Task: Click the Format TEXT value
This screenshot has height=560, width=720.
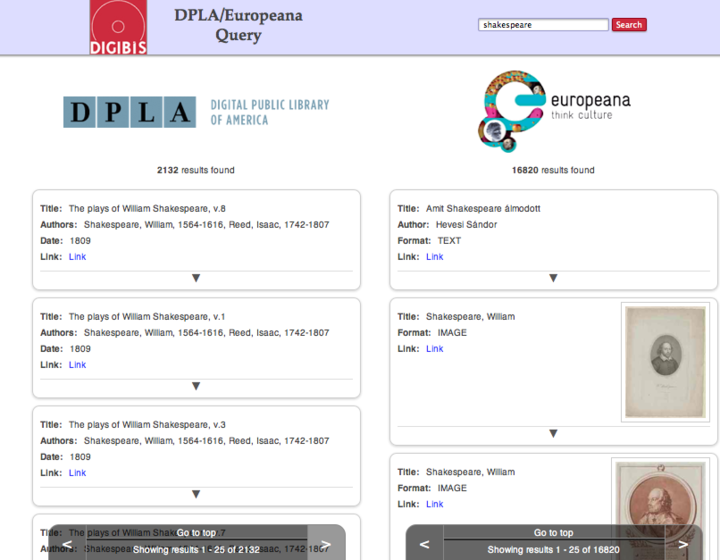Action: [449, 241]
